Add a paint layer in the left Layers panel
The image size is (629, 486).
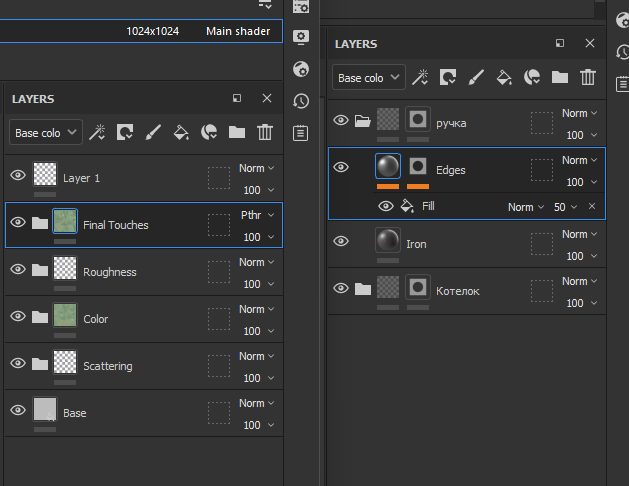pyautogui.click(x=153, y=132)
